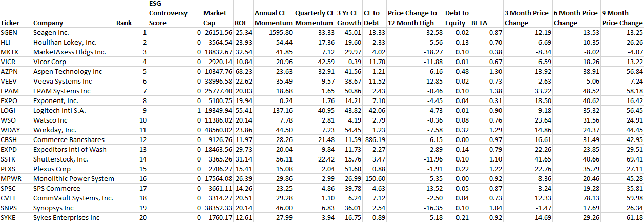The height and width of the screenshot is (222, 644).
Task: Select the 3 Month Price Change header
Action: point(526,17)
